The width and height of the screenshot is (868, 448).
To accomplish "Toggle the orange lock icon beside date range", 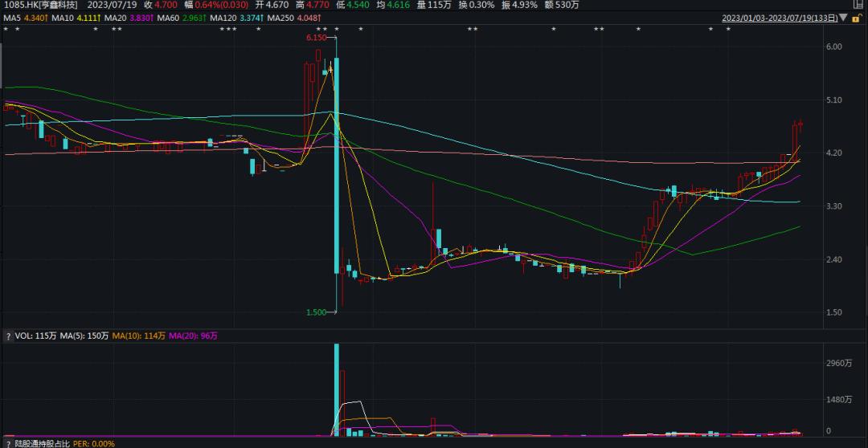I will (858, 18).
